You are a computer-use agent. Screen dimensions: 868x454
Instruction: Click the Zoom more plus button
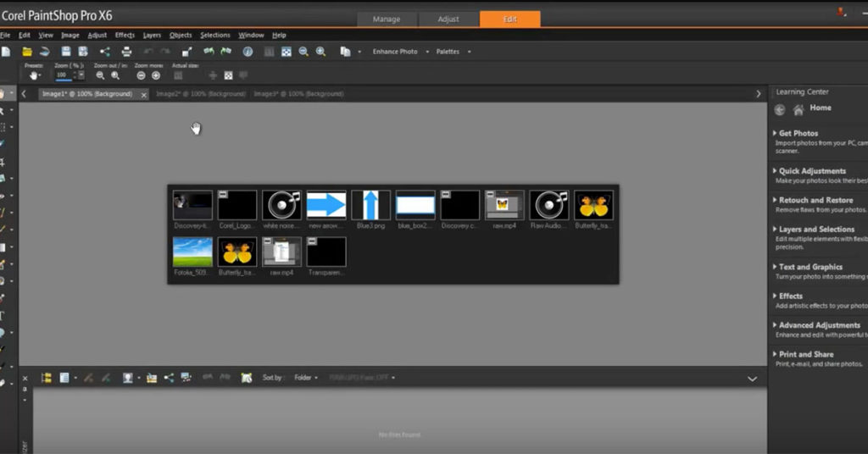pos(156,75)
